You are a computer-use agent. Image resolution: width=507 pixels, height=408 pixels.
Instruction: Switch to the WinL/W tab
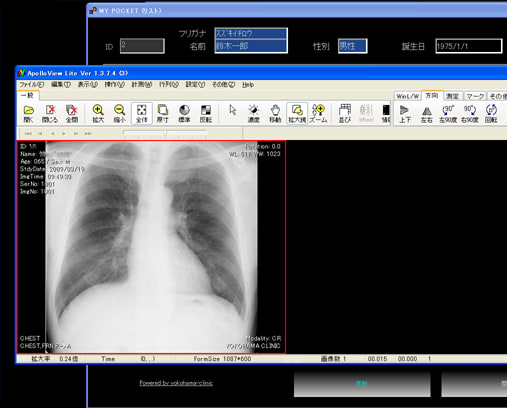coord(408,96)
